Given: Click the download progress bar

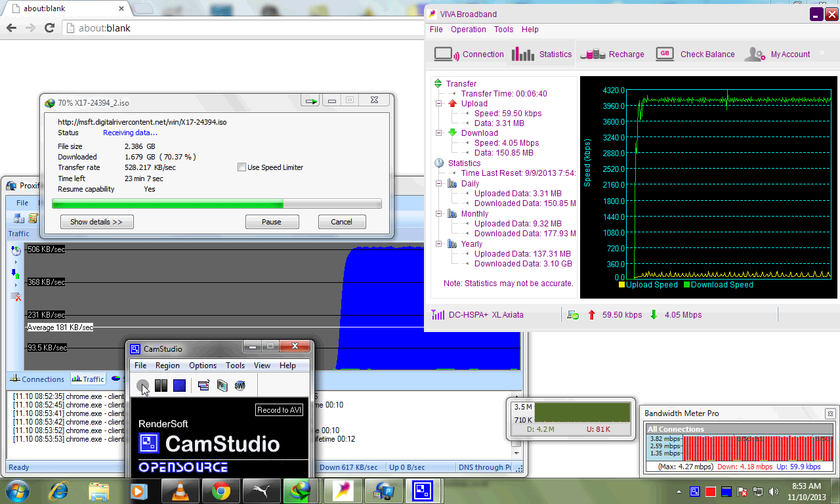Looking at the screenshot, I should [x=217, y=204].
